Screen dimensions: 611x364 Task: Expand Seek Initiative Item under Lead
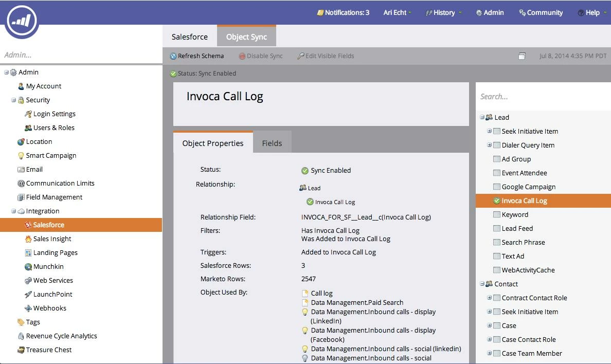pyautogui.click(x=490, y=131)
